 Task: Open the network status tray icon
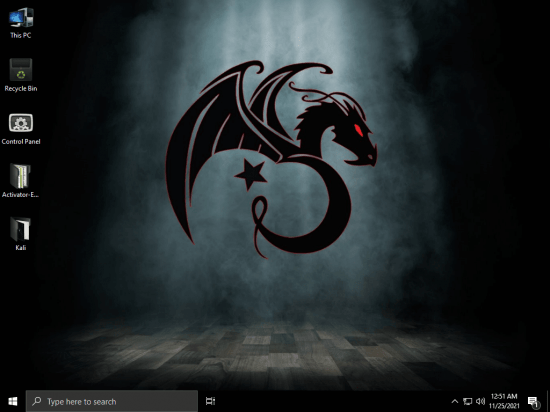[467, 401]
